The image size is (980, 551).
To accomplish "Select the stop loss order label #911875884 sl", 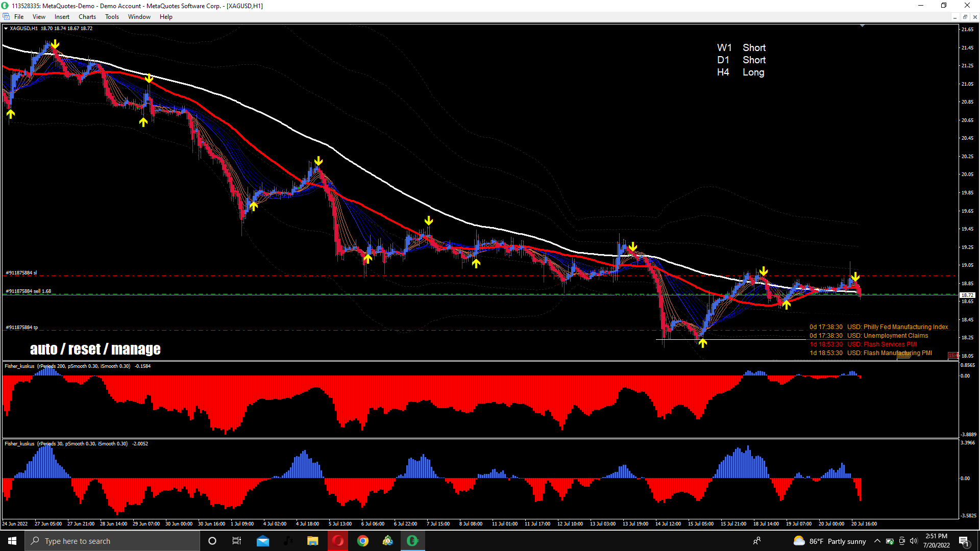I will (x=21, y=273).
